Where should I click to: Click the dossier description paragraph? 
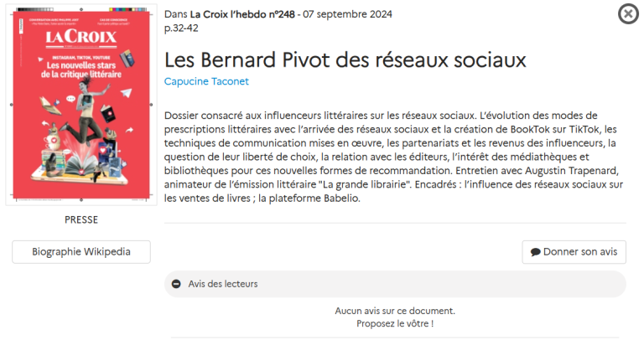pos(393,157)
